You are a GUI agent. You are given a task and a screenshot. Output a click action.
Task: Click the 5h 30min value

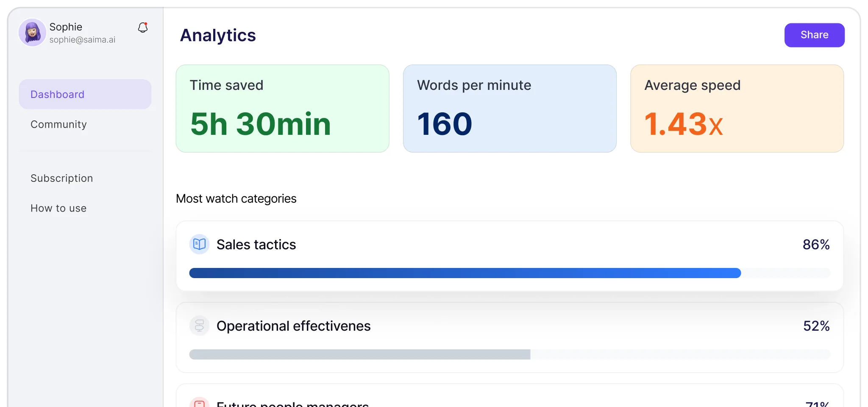pyautogui.click(x=260, y=124)
